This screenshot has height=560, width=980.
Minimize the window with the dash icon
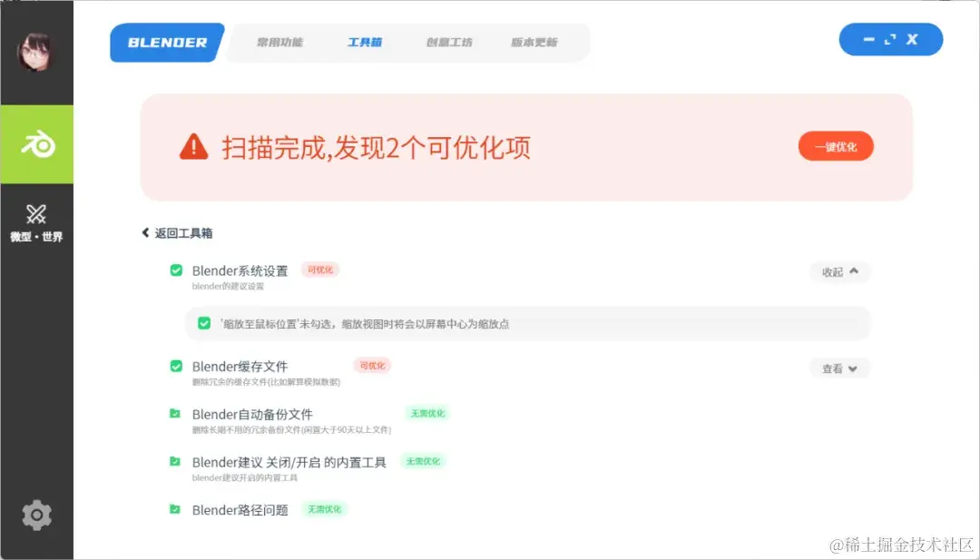[868, 39]
